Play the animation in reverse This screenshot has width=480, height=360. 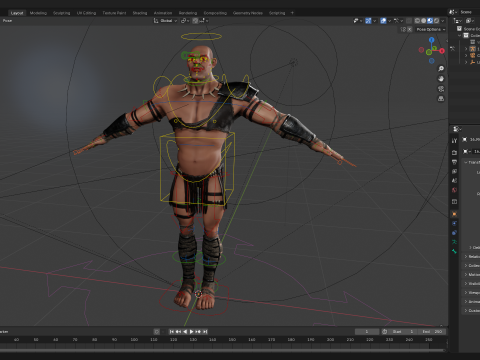(185, 332)
